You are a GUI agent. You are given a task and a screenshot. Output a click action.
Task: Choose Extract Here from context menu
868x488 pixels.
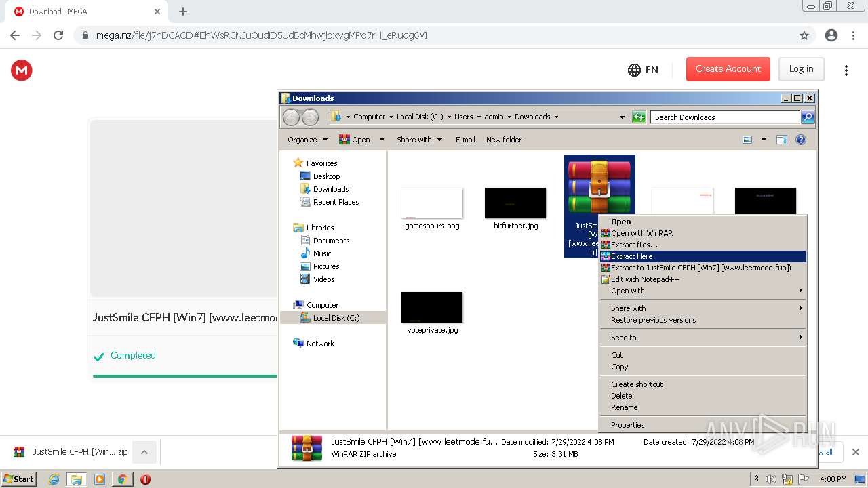pos(703,256)
